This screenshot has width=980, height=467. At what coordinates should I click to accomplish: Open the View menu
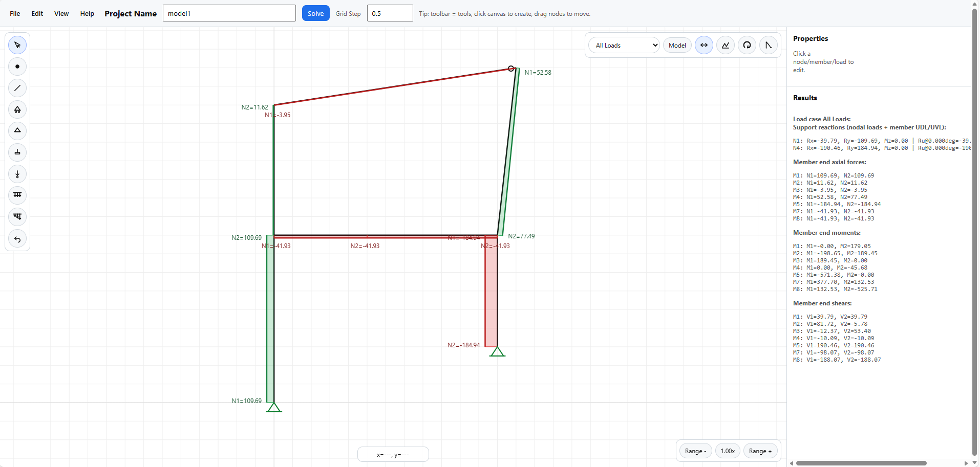tap(61, 13)
